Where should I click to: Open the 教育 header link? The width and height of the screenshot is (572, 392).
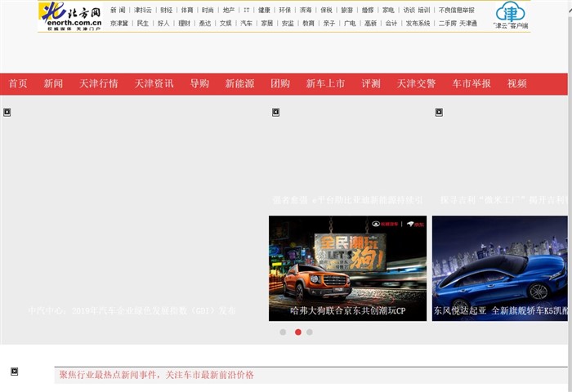[x=308, y=24]
